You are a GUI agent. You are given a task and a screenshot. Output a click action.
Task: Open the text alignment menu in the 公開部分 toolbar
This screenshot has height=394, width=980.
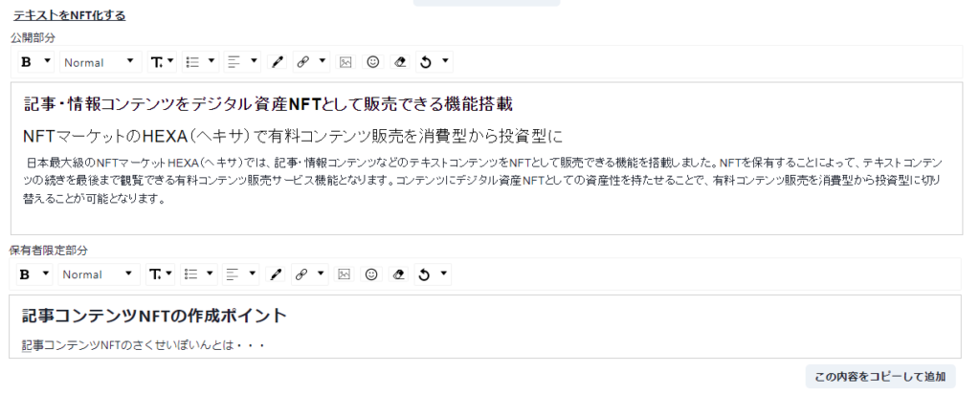242,62
